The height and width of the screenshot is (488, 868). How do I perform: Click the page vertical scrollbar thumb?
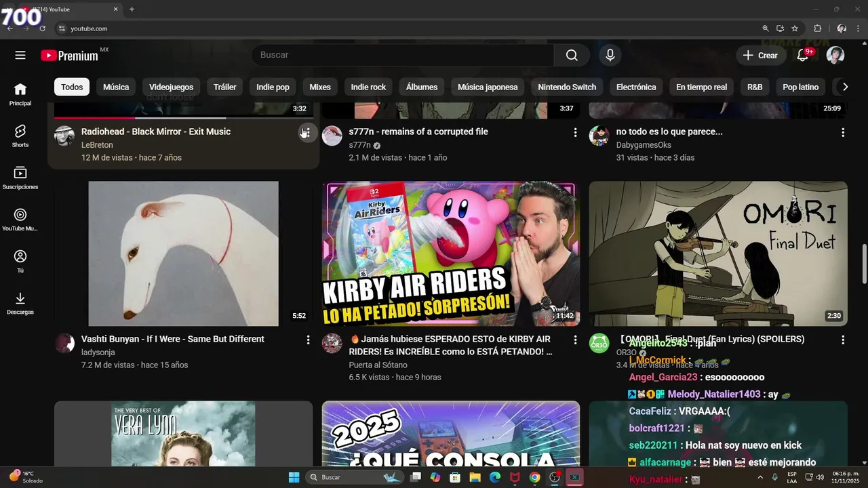coord(864,264)
